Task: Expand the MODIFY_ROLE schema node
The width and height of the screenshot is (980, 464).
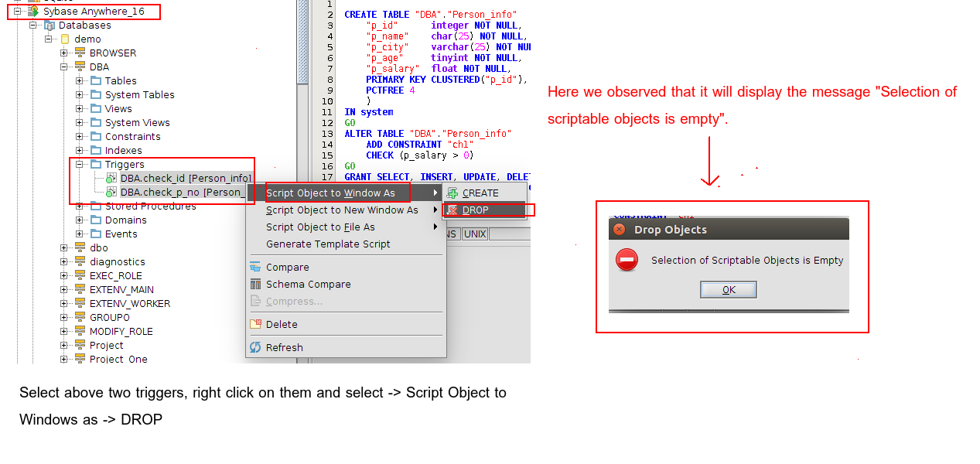Action: click(64, 332)
